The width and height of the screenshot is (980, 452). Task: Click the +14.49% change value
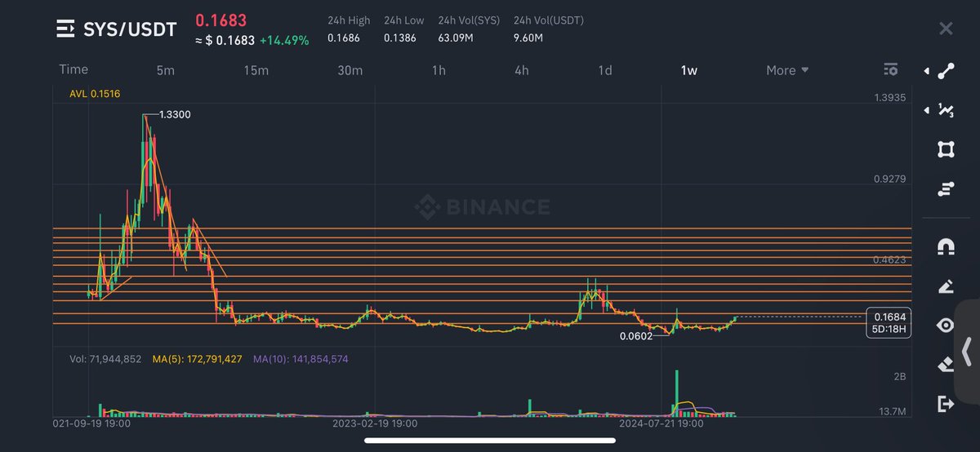284,40
